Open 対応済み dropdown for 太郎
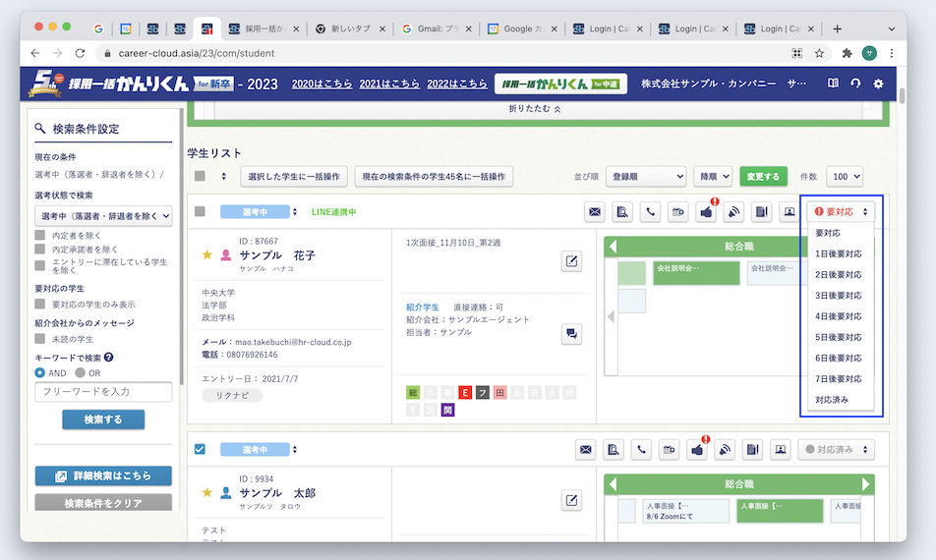 pyautogui.click(x=837, y=450)
